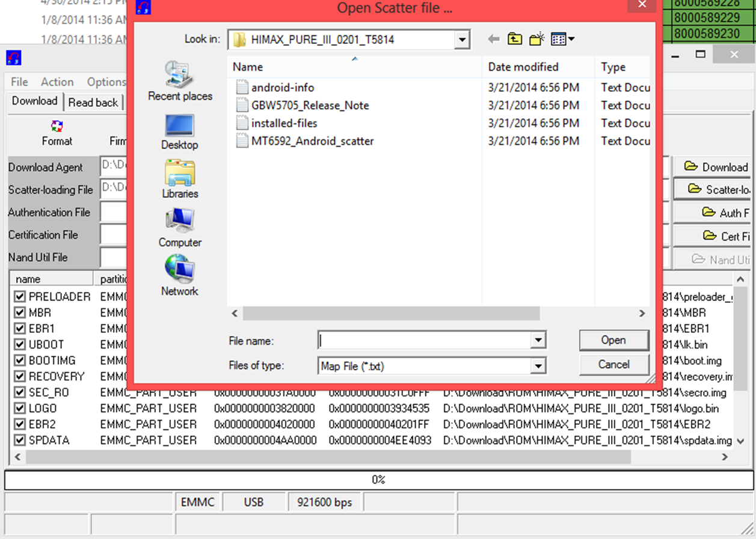Toggle the LOGO partition checkbox
756x539 pixels.
tap(20, 409)
